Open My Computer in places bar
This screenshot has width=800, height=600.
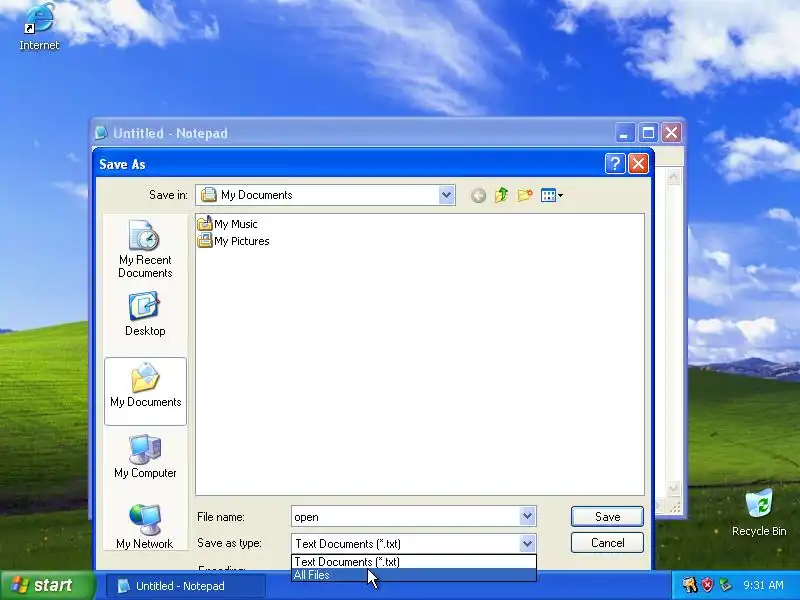point(145,456)
